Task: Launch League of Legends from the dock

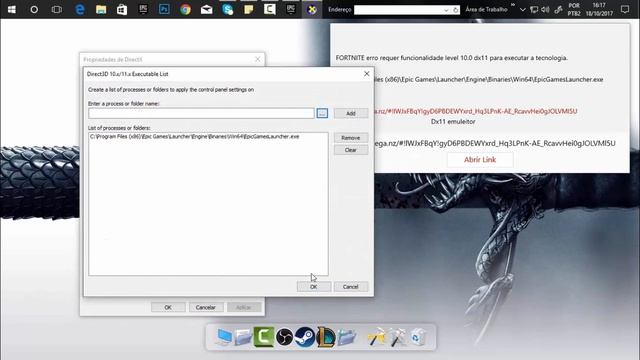Action: click(326, 337)
